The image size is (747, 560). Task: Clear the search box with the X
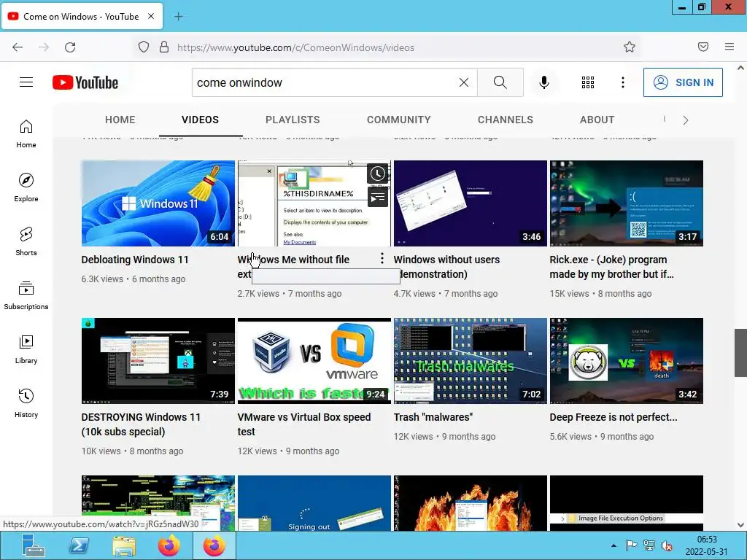(463, 82)
